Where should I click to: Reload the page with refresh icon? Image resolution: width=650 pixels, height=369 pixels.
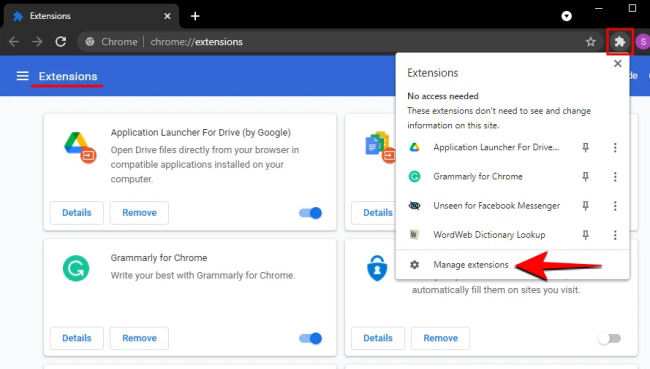(61, 41)
